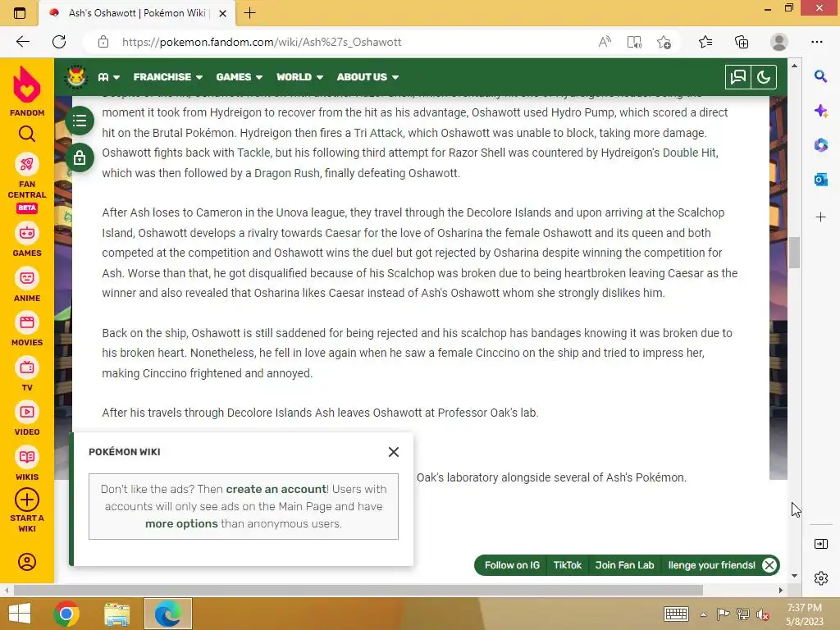
Task: Activate Read Aloud icon in address bar
Action: (605, 42)
